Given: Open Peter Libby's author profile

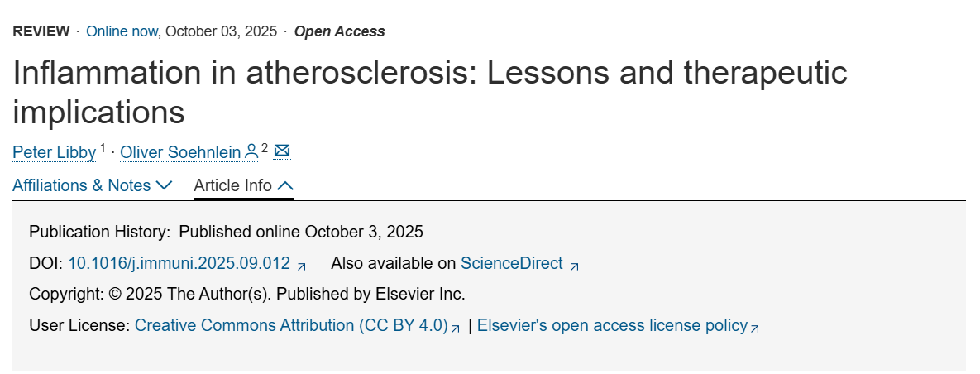Looking at the screenshot, I should pyautogui.click(x=55, y=152).
